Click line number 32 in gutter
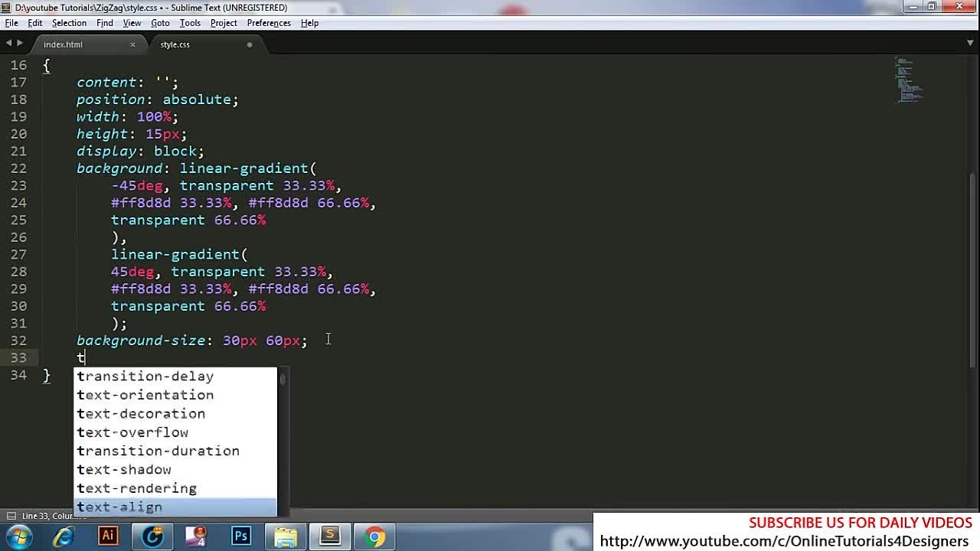Screen dimensions: 980x551 [x=19, y=341]
